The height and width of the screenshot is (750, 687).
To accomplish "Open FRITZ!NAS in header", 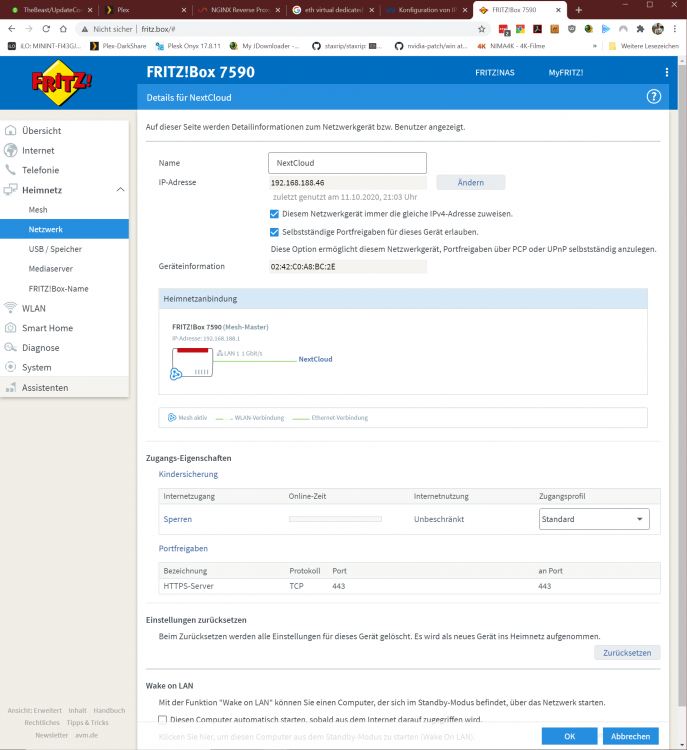I will (495, 73).
